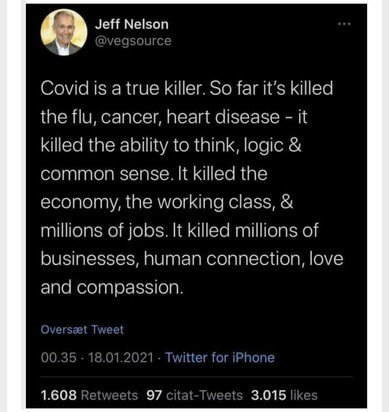Click the words "the flu, cancer"
389x412 pixels.
pos(101,117)
